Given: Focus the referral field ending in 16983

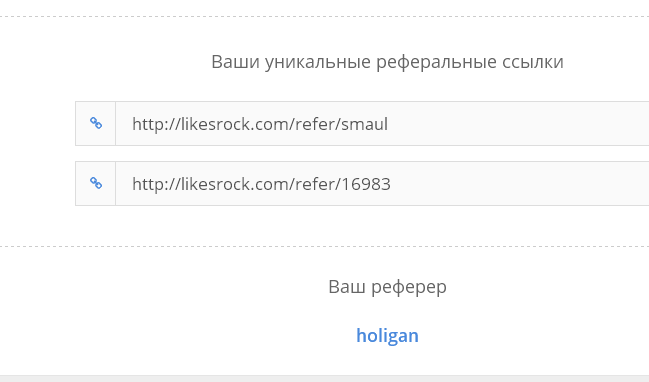Looking at the screenshot, I should 382,183.
